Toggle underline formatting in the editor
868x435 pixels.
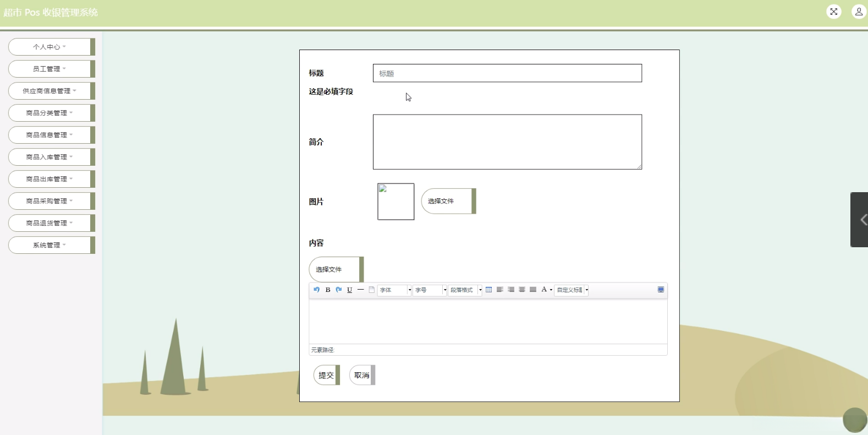[350, 290]
